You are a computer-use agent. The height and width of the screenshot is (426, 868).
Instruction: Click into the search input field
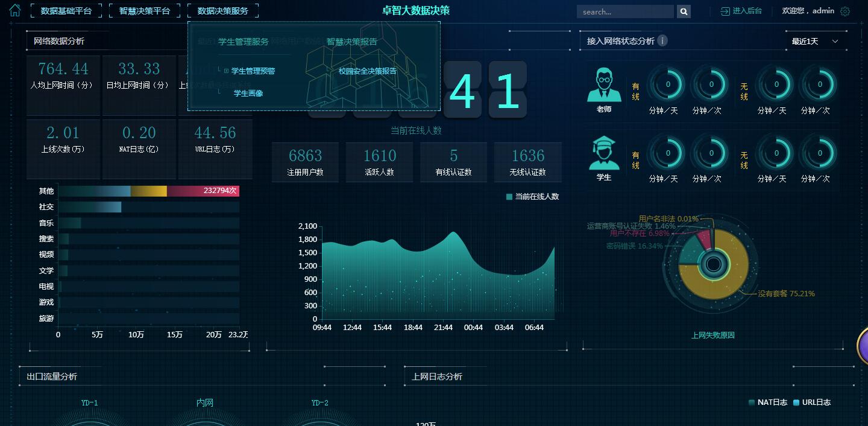[624, 11]
